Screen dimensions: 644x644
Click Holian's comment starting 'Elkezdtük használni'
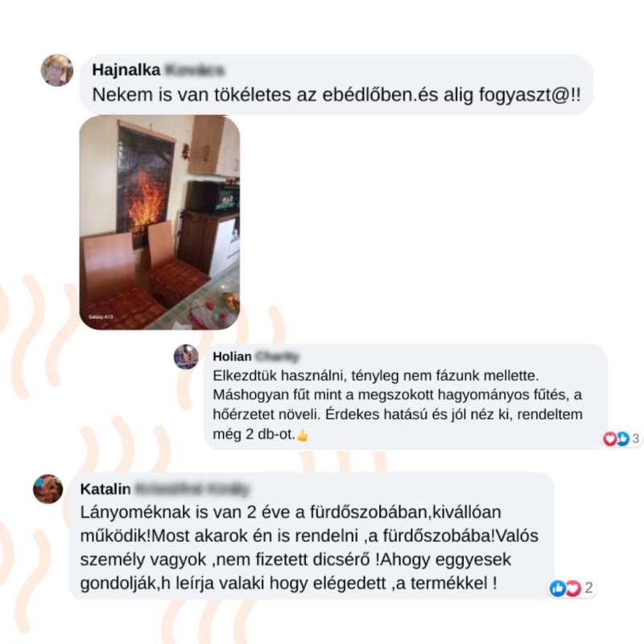pos(398,405)
